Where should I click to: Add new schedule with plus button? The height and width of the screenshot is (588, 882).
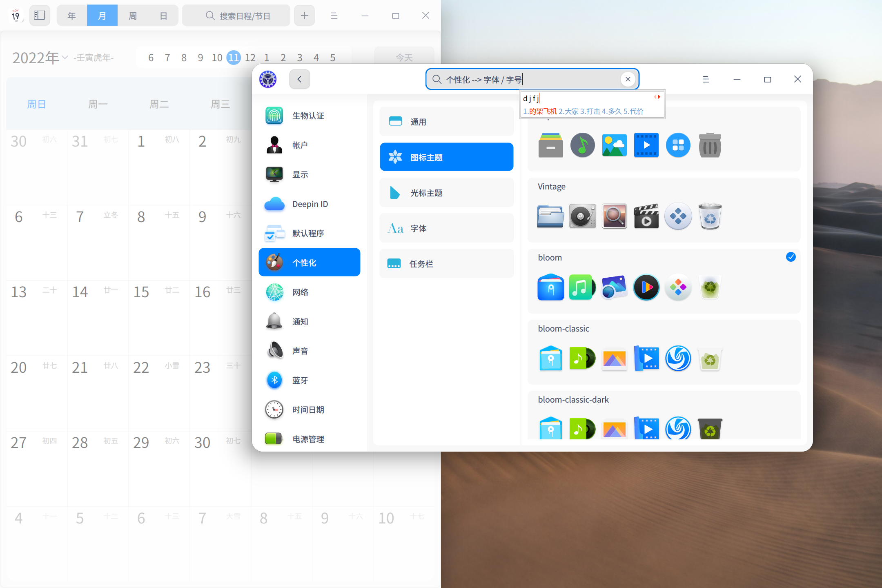click(x=304, y=16)
